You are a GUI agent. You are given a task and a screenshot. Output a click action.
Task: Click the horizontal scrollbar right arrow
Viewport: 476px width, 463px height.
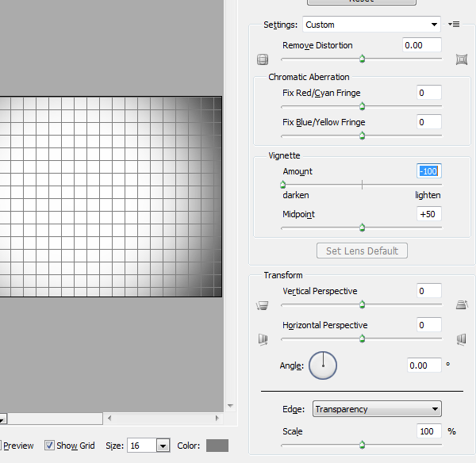[217, 418]
